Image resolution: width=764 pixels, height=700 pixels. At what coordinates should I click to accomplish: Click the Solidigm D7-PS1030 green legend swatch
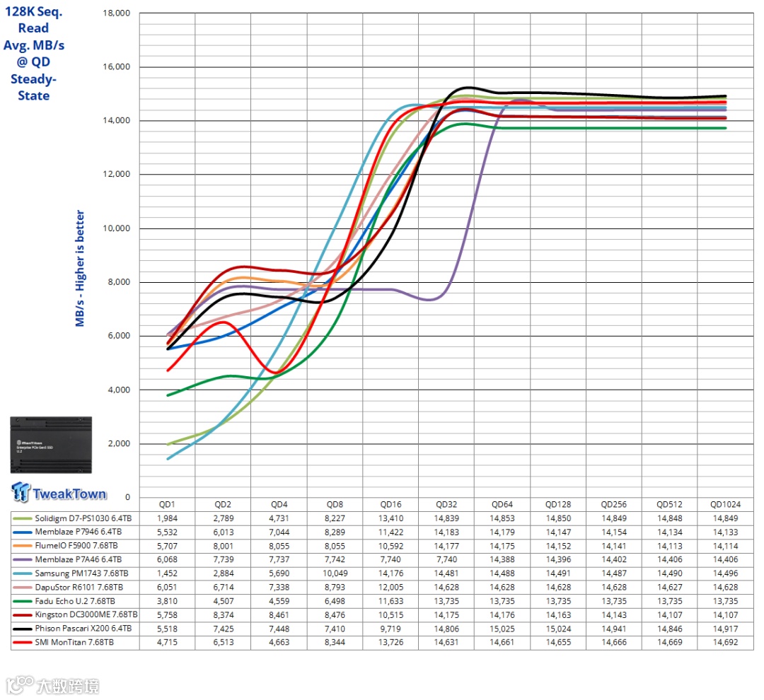[23, 519]
